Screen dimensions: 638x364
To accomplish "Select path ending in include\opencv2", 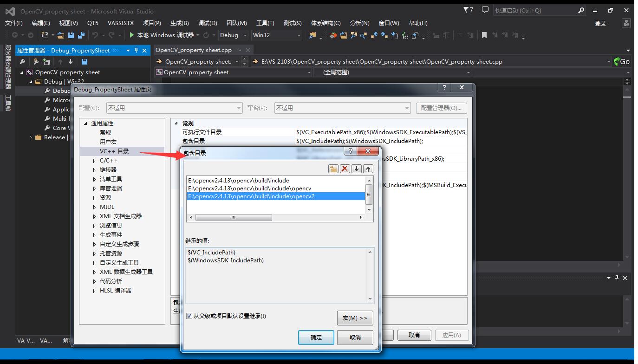I will click(x=276, y=196).
